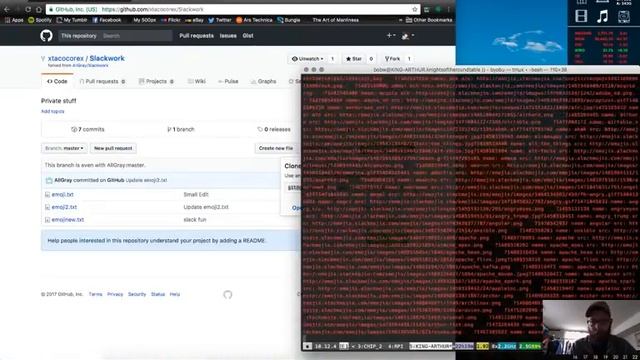Click the Status footer link
Viewport: 640px width, 360px height.
pyautogui.click(x=158, y=294)
